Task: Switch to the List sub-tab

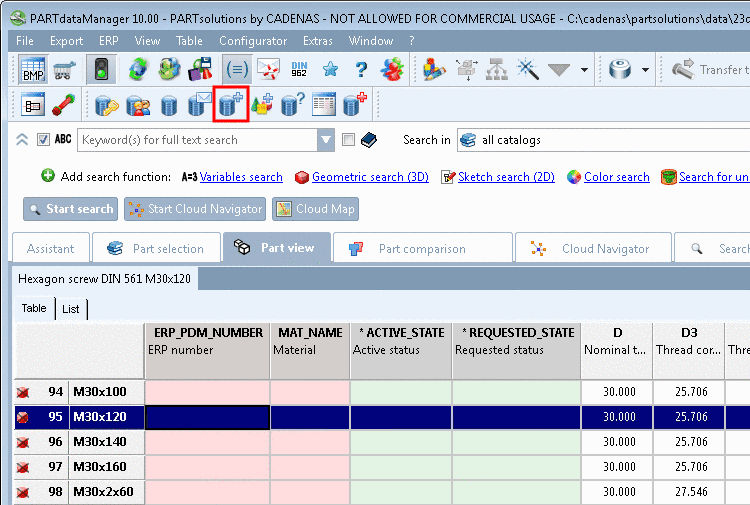Action: [x=71, y=309]
